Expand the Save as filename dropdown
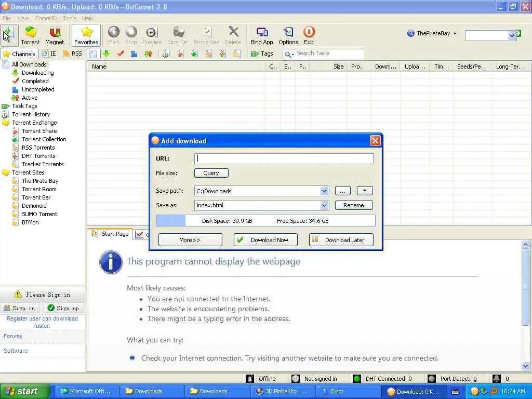532x399 pixels. (324, 205)
